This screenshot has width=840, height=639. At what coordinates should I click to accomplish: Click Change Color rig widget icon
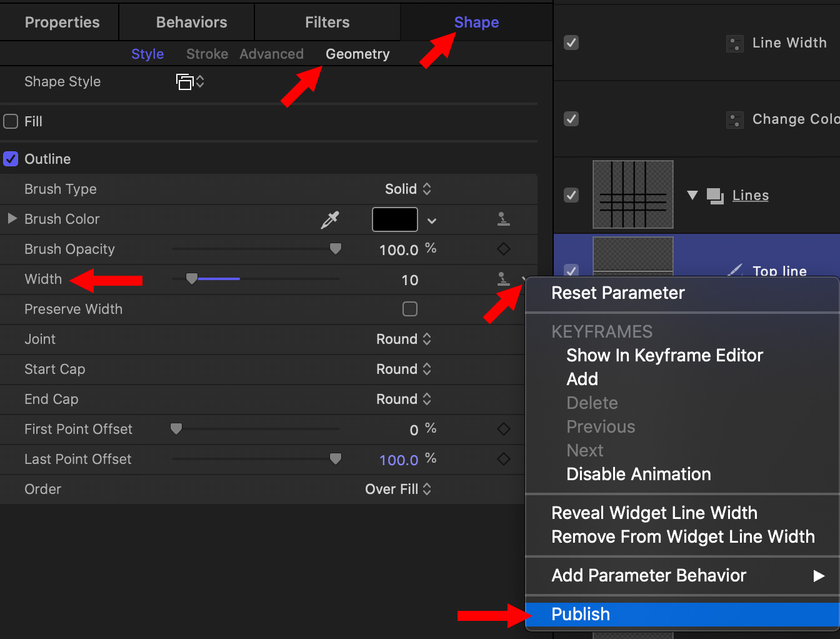[x=735, y=120]
